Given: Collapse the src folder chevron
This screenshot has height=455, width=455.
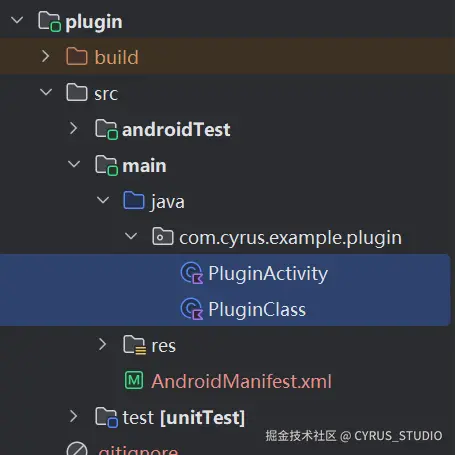Looking at the screenshot, I should coord(46,92).
